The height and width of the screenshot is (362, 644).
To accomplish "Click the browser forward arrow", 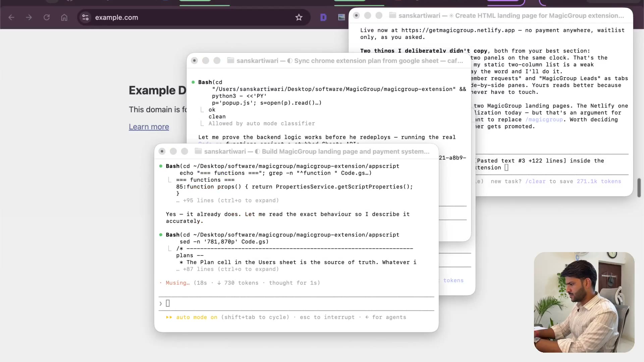I will point(29,17).
